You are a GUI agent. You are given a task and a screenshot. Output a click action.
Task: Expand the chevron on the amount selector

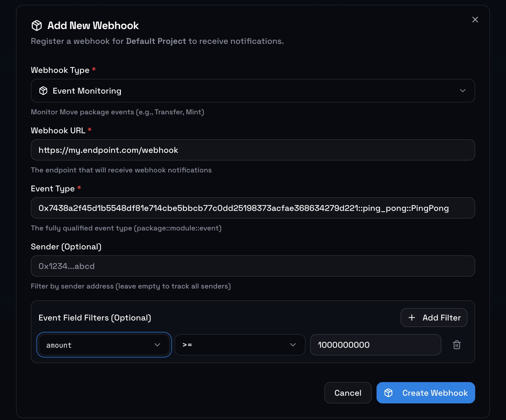tap(158, 345)
